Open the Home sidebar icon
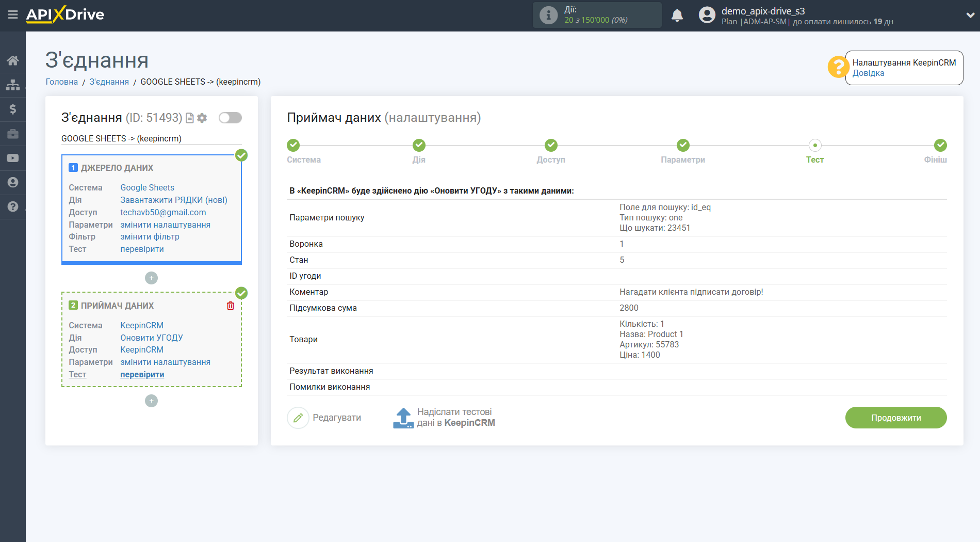Viewport: 980px width, 542px height. pyautogui.click(x=13, y=60)
